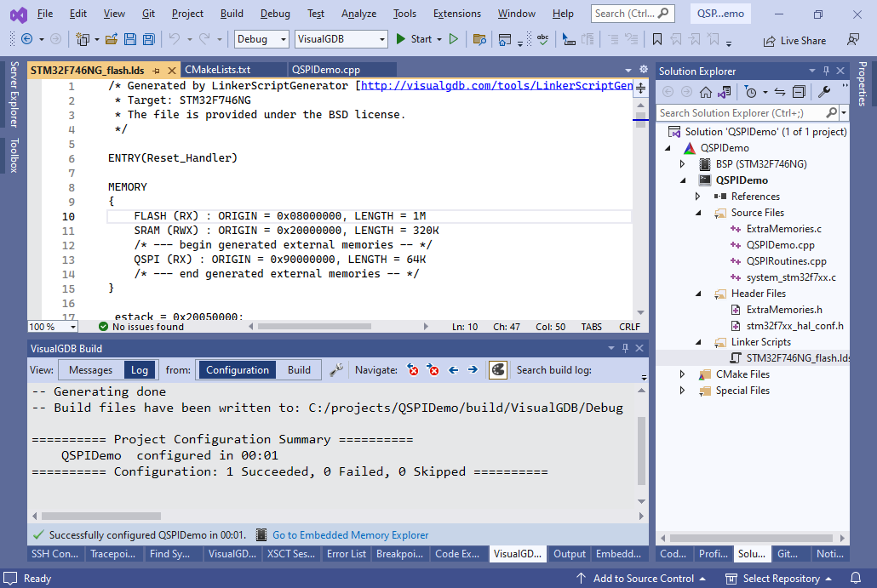This screenshot has width=877, height=588.
Task: Open Properties wrench icon in Solution Explorer
Action: click(x=824, y=92)
